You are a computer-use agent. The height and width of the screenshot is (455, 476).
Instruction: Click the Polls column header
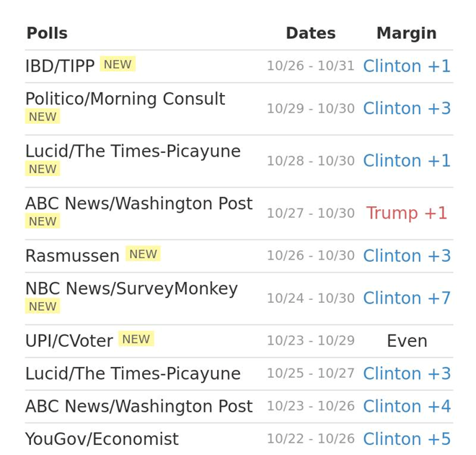coord(47,34)
